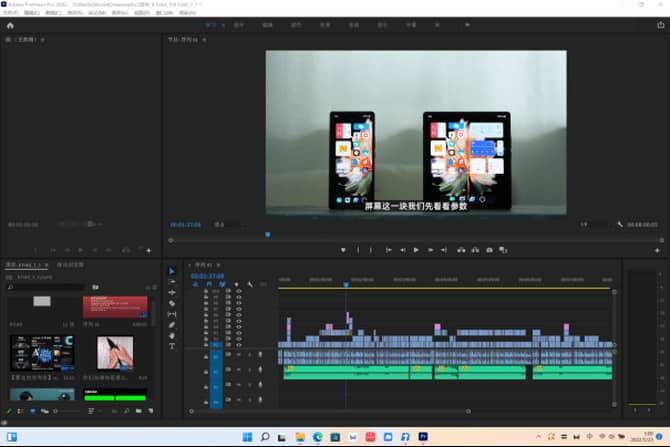
Task: Open the Program monitor button editor (plus)
Action: (657, 250)
